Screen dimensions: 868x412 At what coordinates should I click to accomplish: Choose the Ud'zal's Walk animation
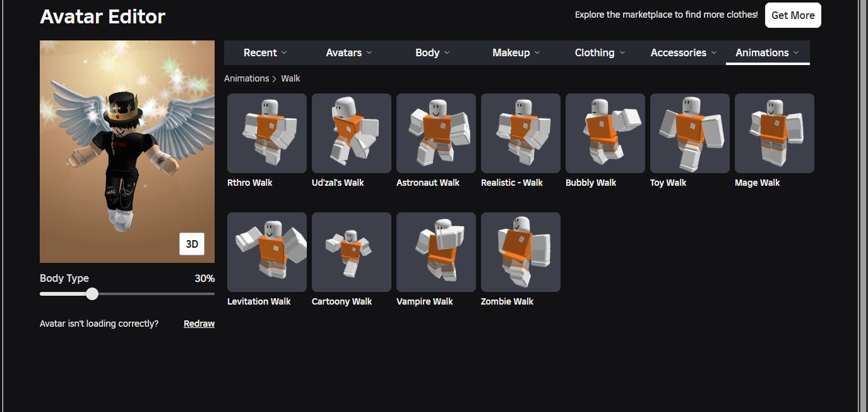coord(352,133)
